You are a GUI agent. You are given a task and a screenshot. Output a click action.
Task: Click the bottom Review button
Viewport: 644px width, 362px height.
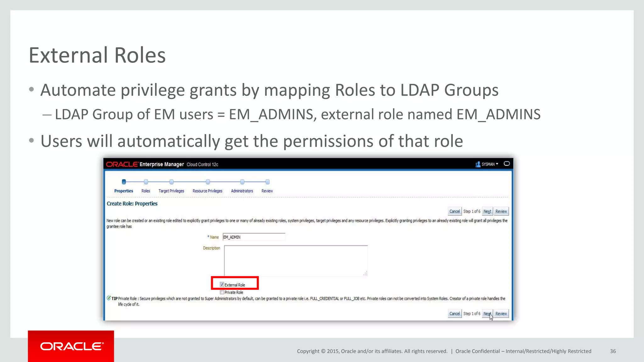point(501,314)
